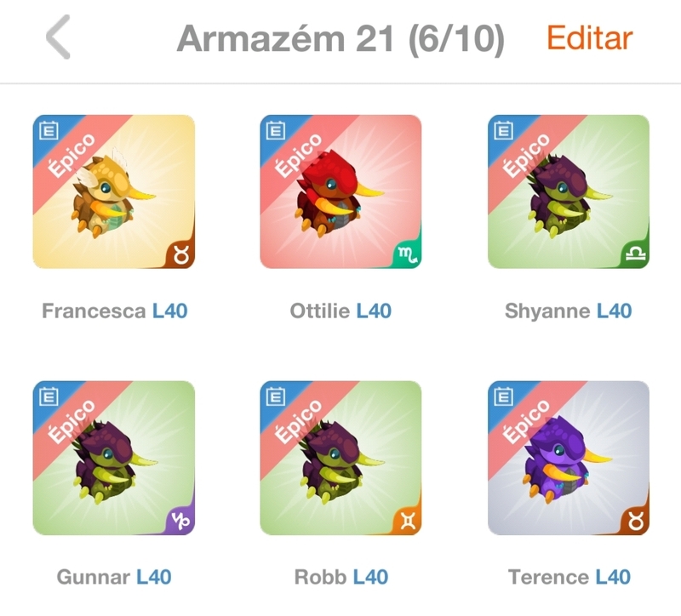Open Ottilie's red creature card
Viewport: 681px width, 616px height.
coord(341,191)
